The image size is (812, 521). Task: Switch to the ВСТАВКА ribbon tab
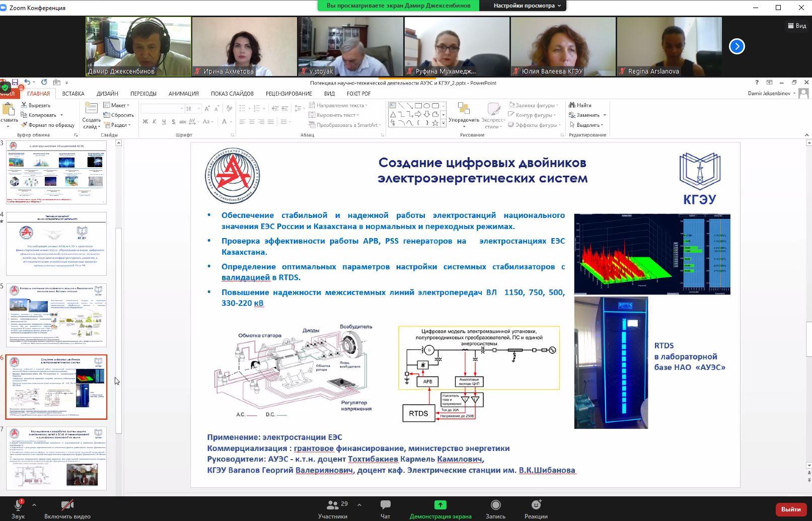(x=73, y=94)
